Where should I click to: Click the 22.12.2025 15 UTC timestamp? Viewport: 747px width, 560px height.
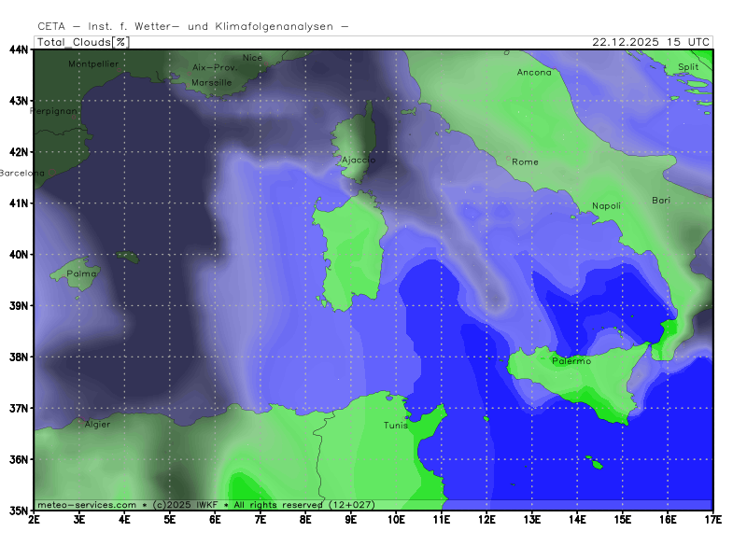[651, 42]
